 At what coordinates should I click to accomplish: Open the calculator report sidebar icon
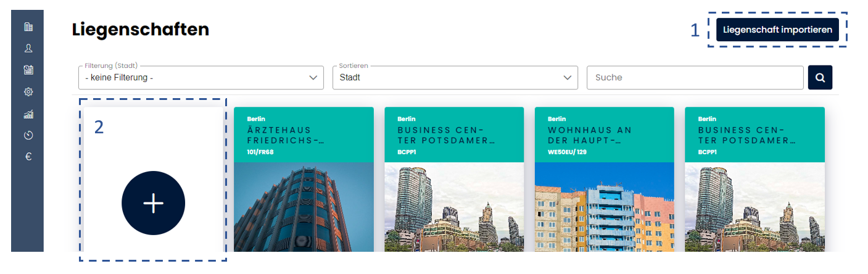point(28,70)
